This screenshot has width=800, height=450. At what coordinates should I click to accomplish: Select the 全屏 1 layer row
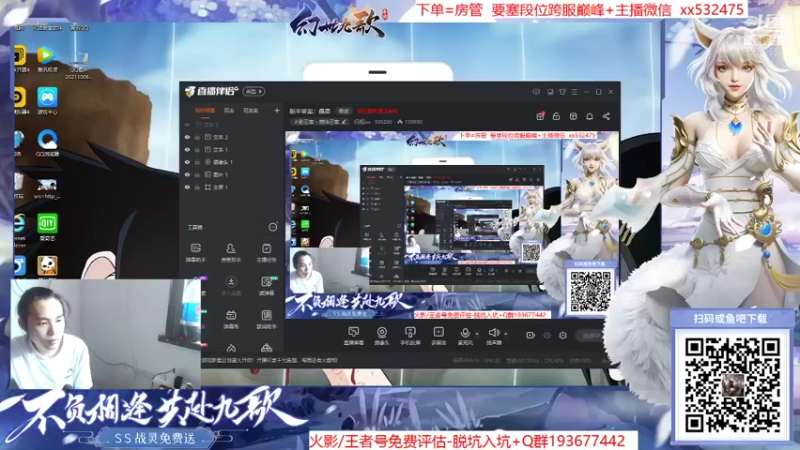click(x=231, y=187)
